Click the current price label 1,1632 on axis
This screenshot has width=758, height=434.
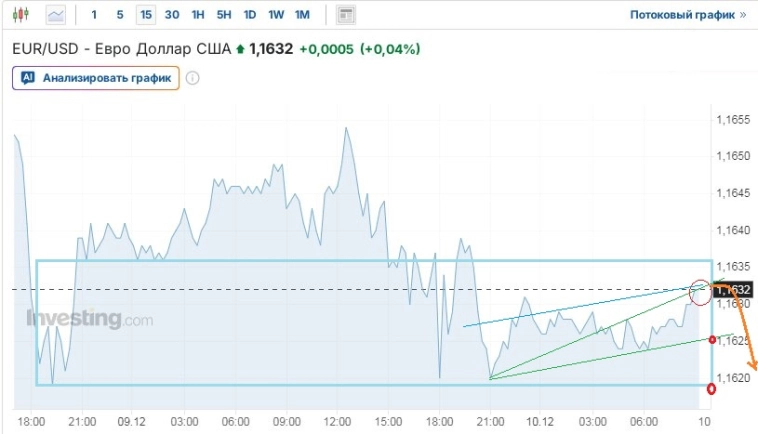[732, 290]
